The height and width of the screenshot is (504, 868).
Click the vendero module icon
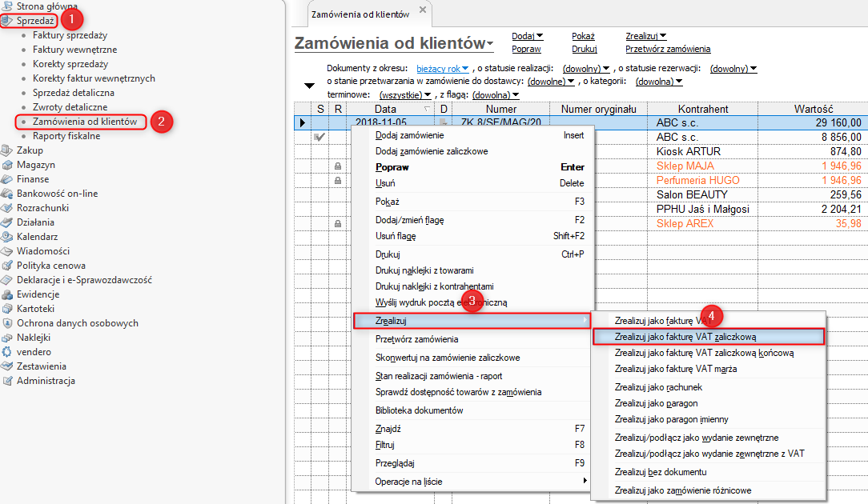[x=6, y=351]
